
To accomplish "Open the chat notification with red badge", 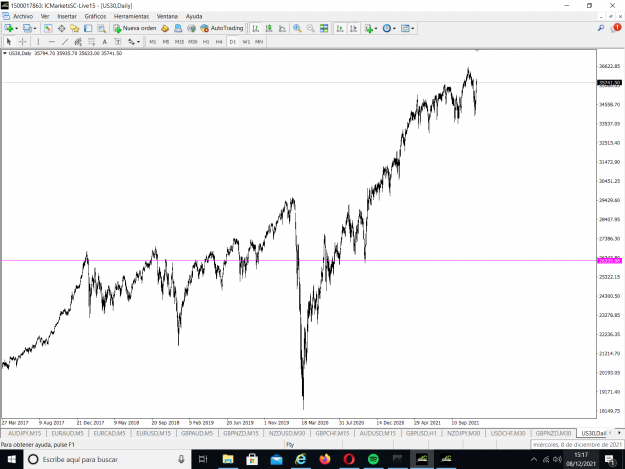I will click(616, 28).
